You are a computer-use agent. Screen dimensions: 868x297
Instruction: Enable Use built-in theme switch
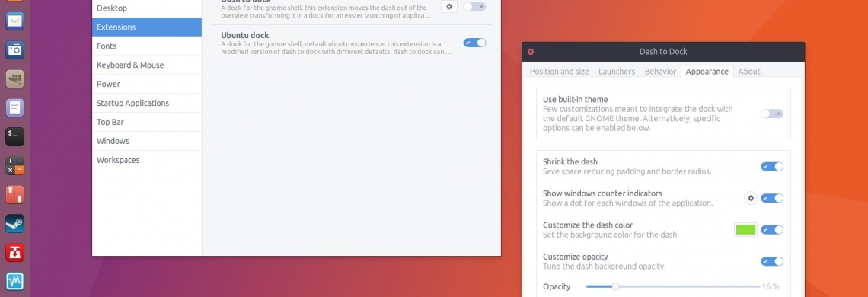[771, 113]
